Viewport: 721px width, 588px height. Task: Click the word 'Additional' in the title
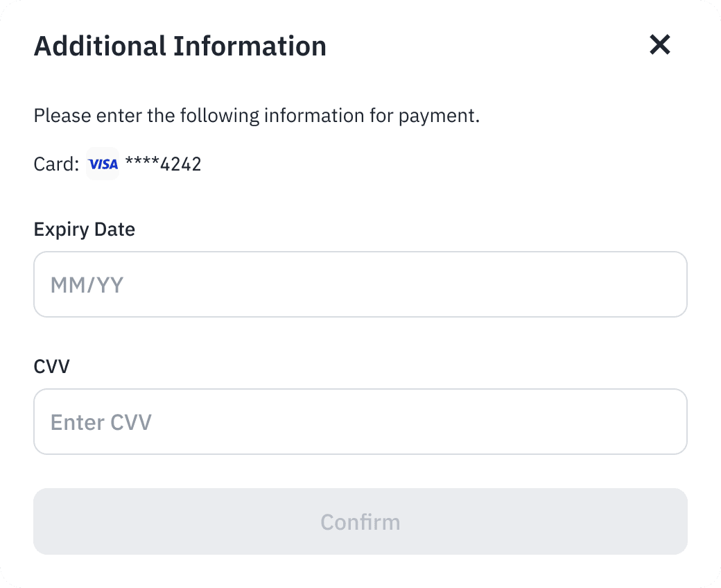click(x=100, y=46)
